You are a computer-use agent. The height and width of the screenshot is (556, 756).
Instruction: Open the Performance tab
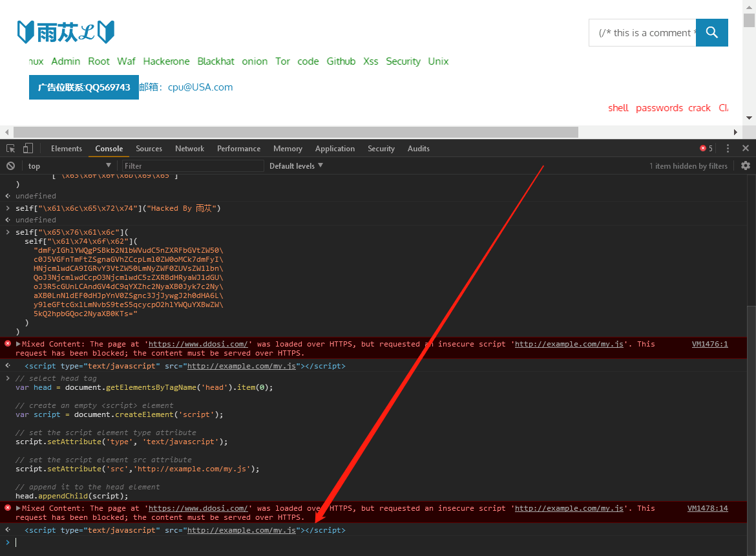[238, 149]
